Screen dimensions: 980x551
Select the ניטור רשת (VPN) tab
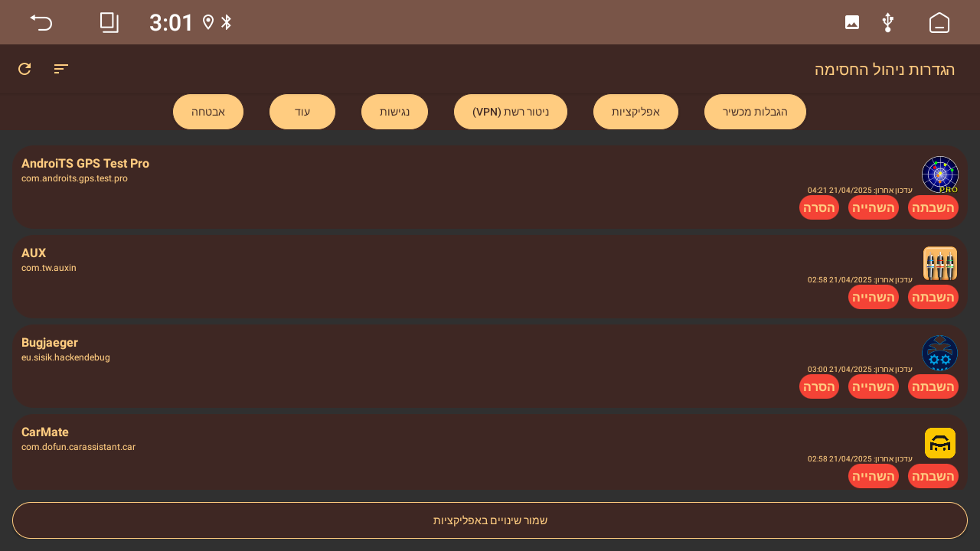[x=511, y=112]
